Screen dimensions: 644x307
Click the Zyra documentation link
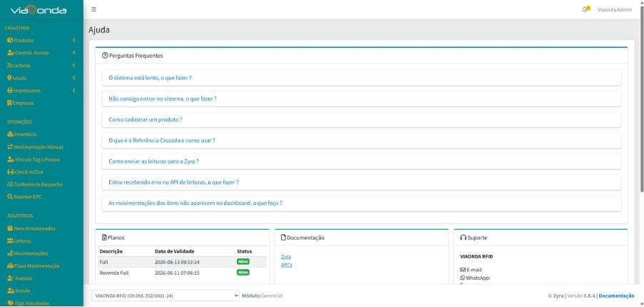click(286, 256)
